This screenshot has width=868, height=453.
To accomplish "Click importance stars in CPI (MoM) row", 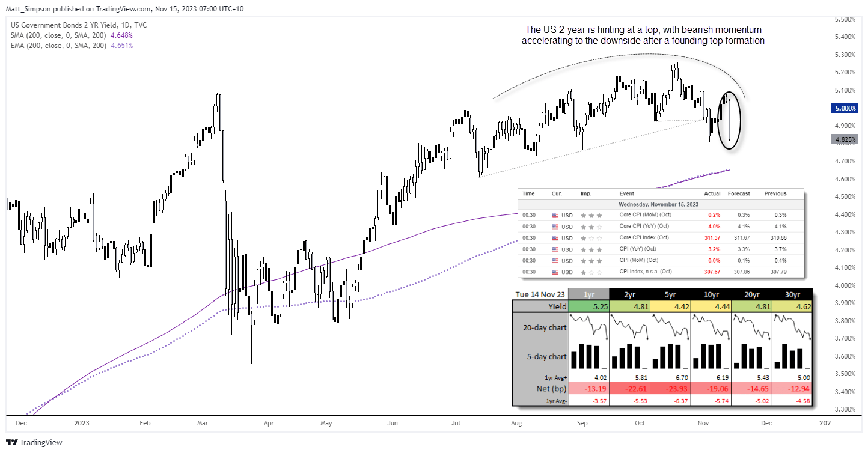I will (592, 260).
